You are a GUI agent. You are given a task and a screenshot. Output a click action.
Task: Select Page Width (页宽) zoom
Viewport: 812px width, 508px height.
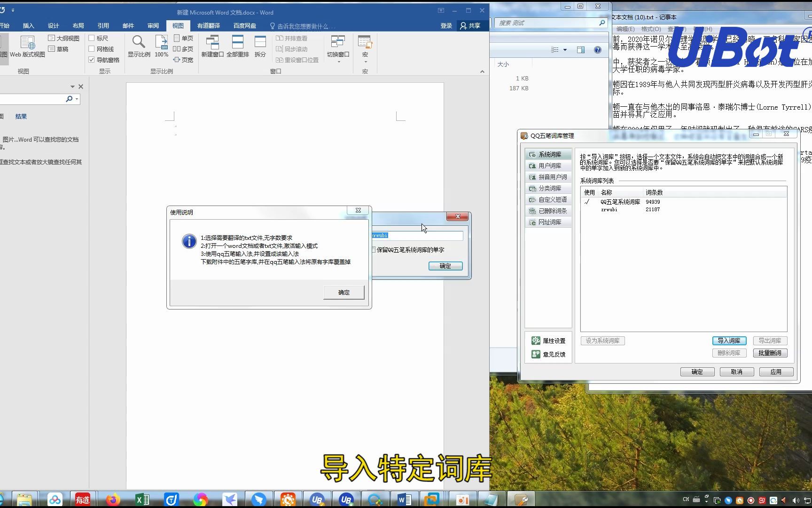tap(183, 60)
